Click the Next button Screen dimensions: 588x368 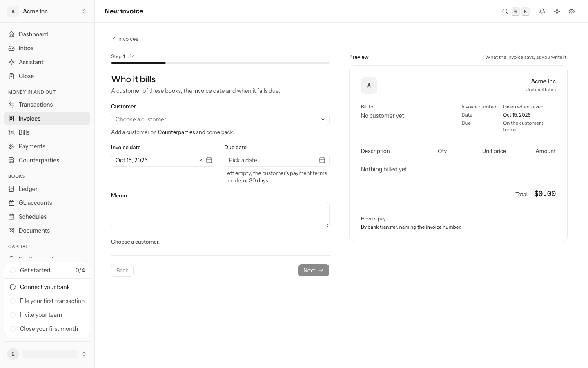314,270
